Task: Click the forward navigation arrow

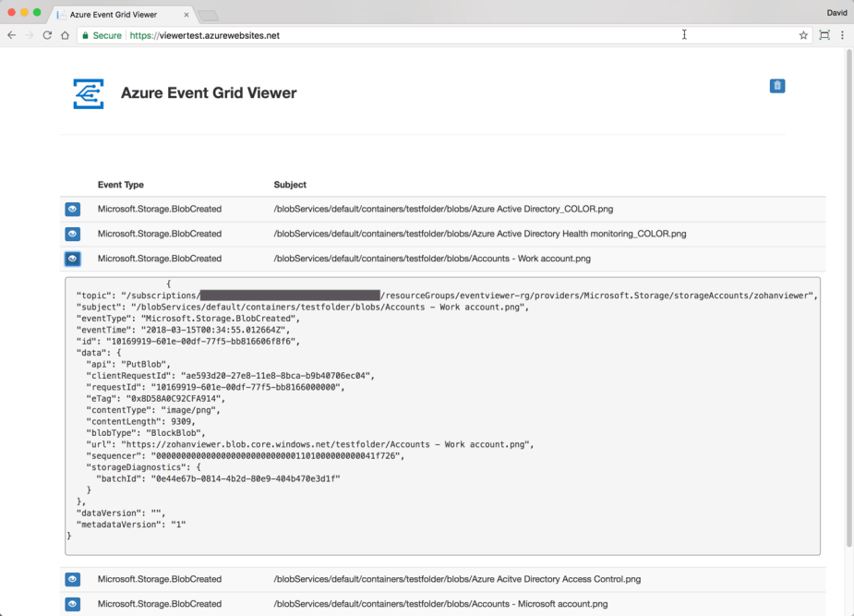Action: tap(28, 34)
